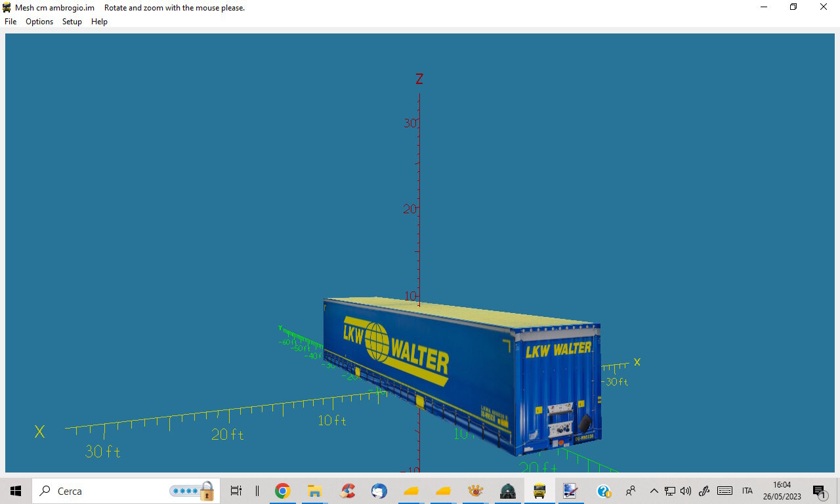The height and width of the screenshot is (504, 840).
Task: Open the Help menu
Action: tap(99, 22)
